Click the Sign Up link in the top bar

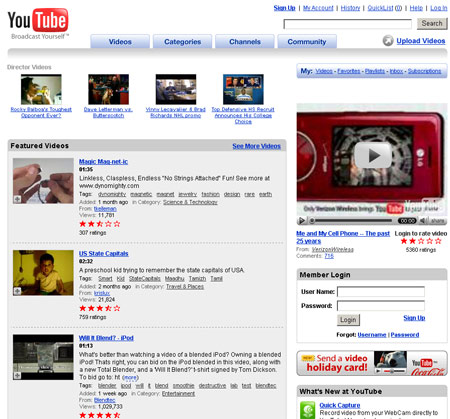coord(284,8)
